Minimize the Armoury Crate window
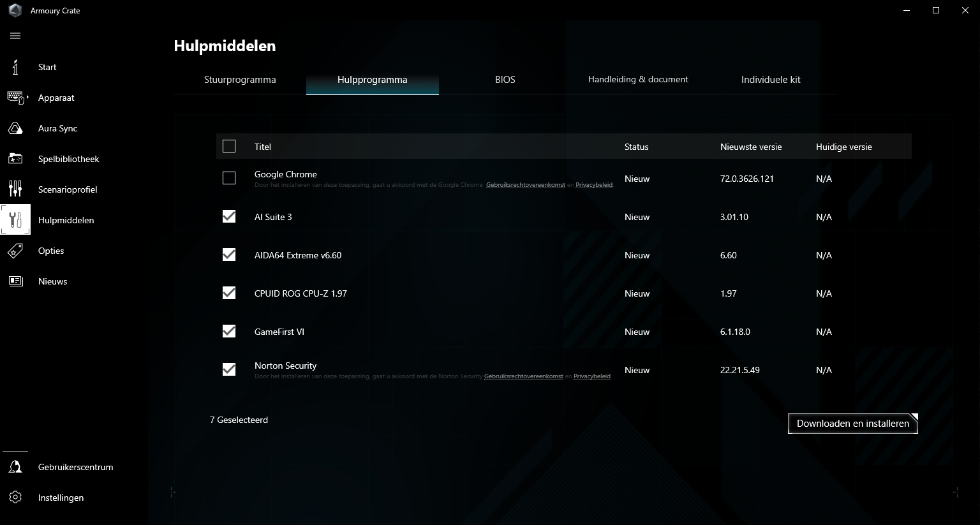Image resolution: width=980 pixels, height=525 pixels. tap(907, 10)
